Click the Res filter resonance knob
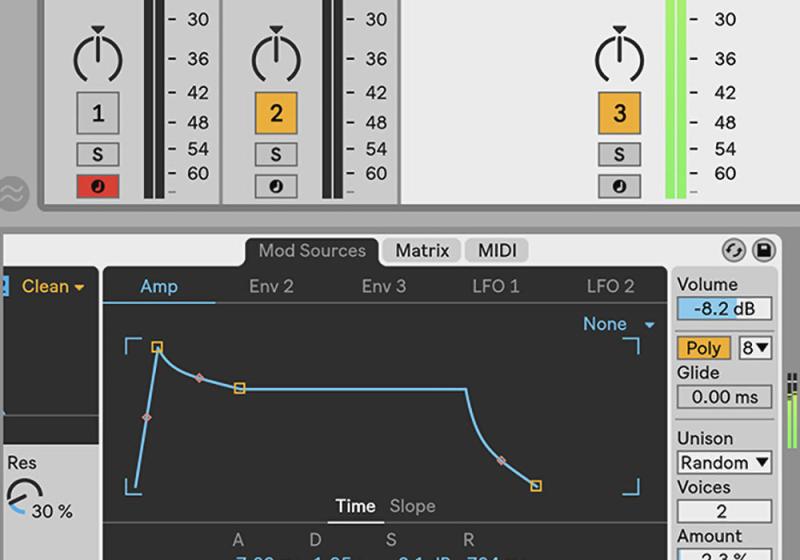This screenshot has width=800, height=560. tap(24, 497)
